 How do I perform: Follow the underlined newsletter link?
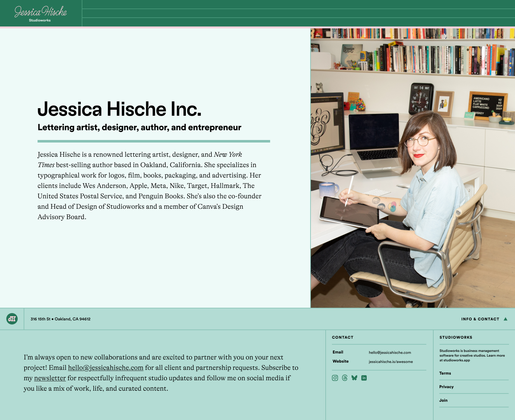click(50, 378)
